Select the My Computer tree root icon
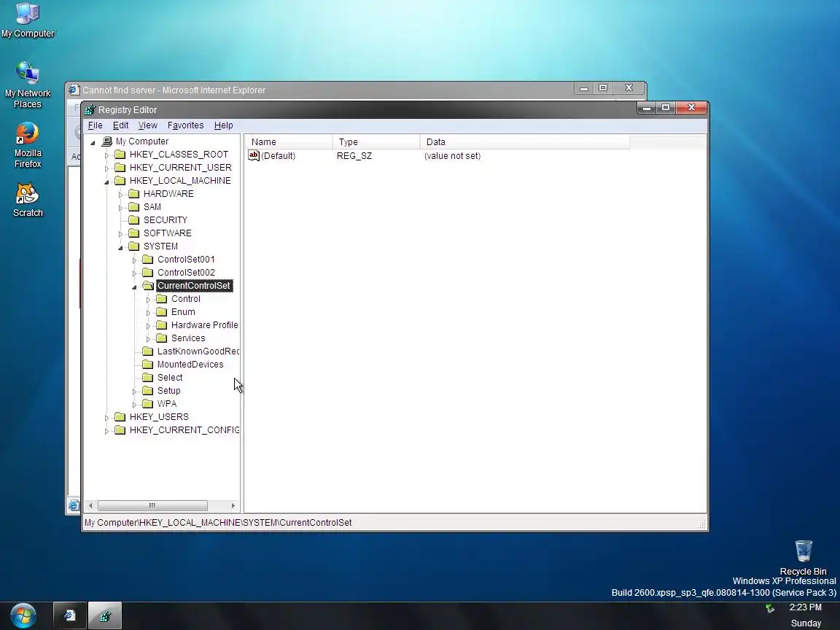Viewport: 840px width, 630px height. coord(106,141)
